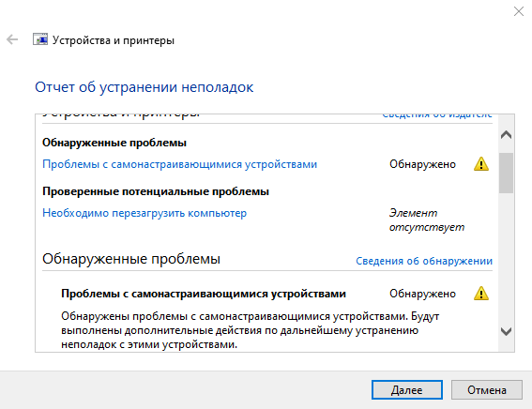Close the troubleshooter window with the X
The image size is (532, 409).
click(x=519, y=11)
